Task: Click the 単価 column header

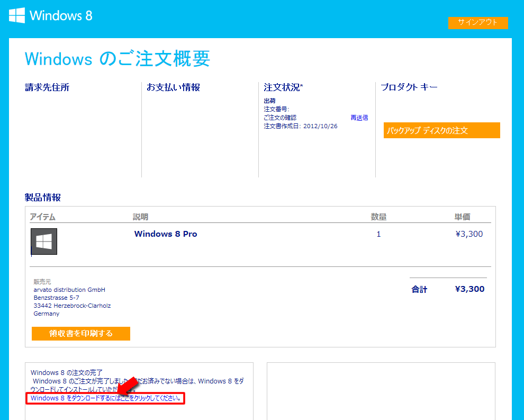Action: pos(462,217)
